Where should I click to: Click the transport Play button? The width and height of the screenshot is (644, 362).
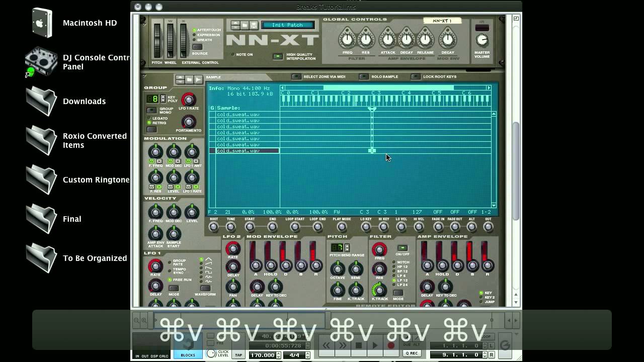coord(375,345)
